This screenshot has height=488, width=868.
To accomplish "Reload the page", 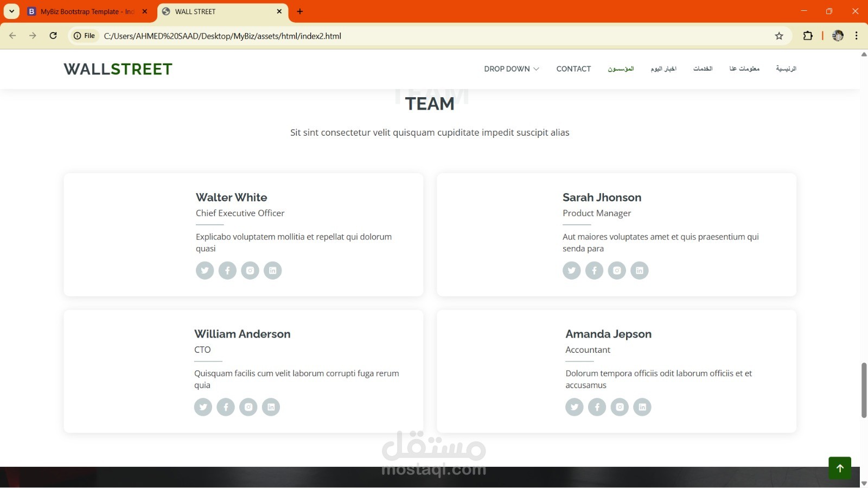I will pyautogui.click(x=53, y=36).
